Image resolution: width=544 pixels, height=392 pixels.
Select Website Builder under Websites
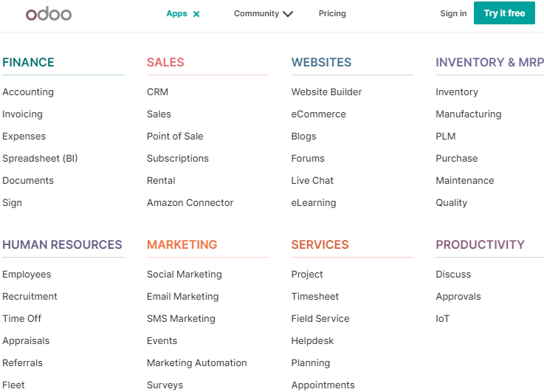tap(326, 92)
